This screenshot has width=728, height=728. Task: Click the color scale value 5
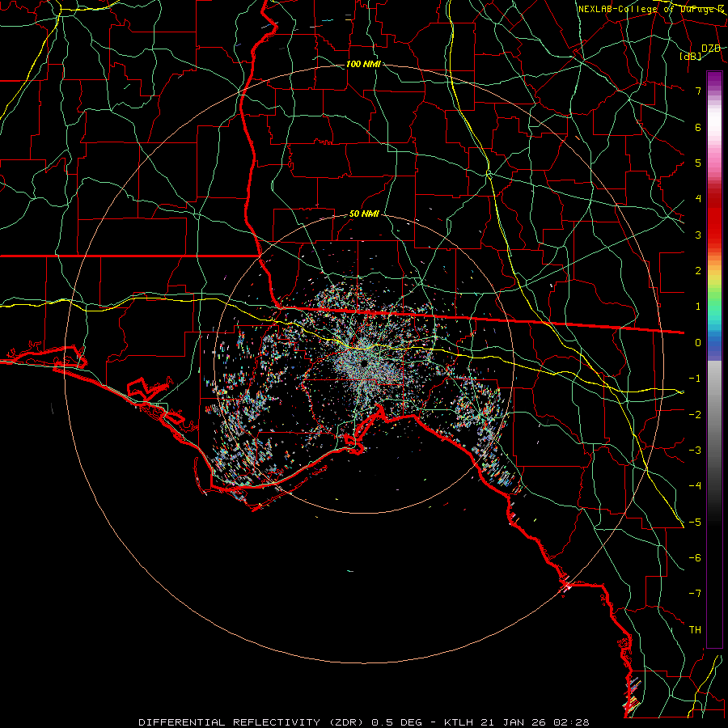point(698,163)
